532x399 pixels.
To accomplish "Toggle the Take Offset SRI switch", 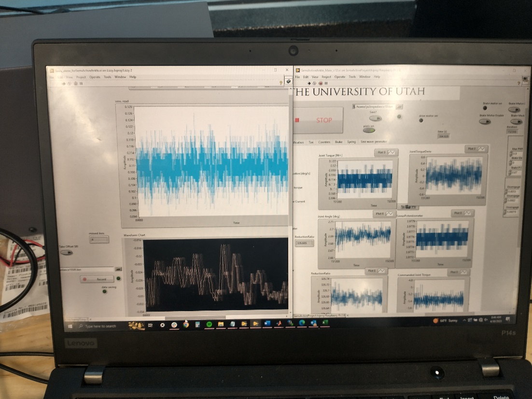I will point(66,252).
